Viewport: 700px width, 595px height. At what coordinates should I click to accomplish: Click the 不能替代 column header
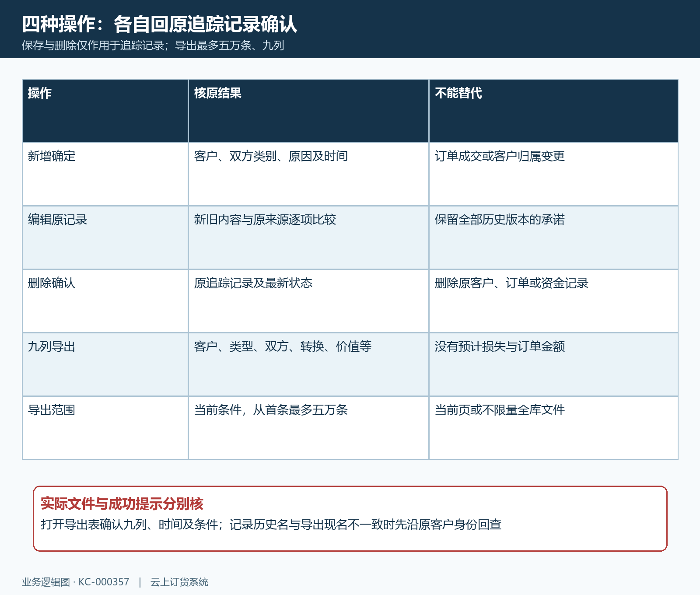coord(553,111)
